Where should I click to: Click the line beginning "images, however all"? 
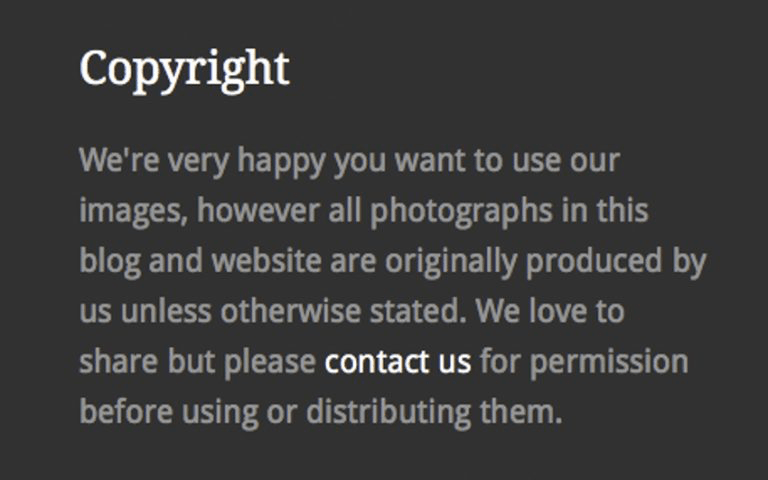[363, 211]
